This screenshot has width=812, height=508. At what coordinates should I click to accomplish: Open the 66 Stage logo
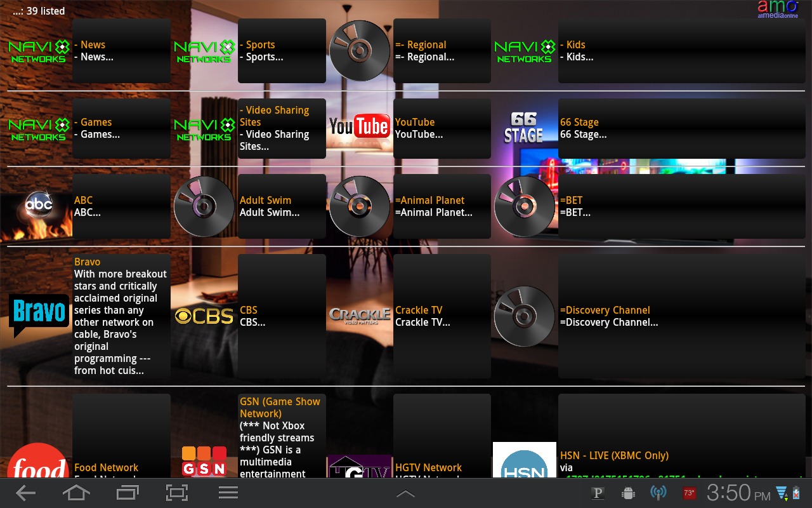coord(524,128)
